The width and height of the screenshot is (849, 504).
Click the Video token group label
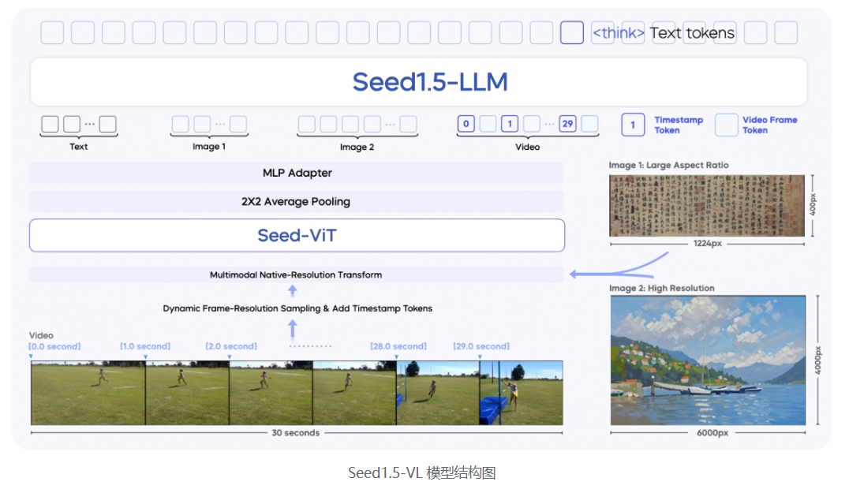tap(527, 147)
